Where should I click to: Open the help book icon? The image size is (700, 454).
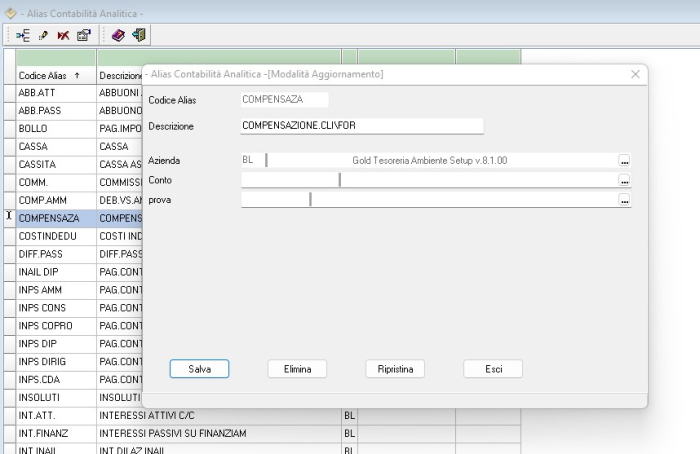coord(117,35)
